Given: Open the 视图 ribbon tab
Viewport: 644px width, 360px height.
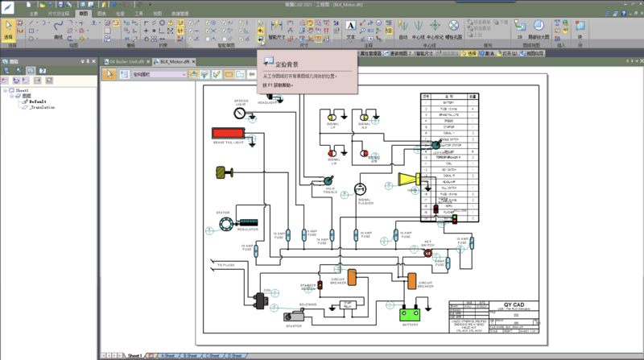Looking at the screenshot, I should (x=157, y=14).
